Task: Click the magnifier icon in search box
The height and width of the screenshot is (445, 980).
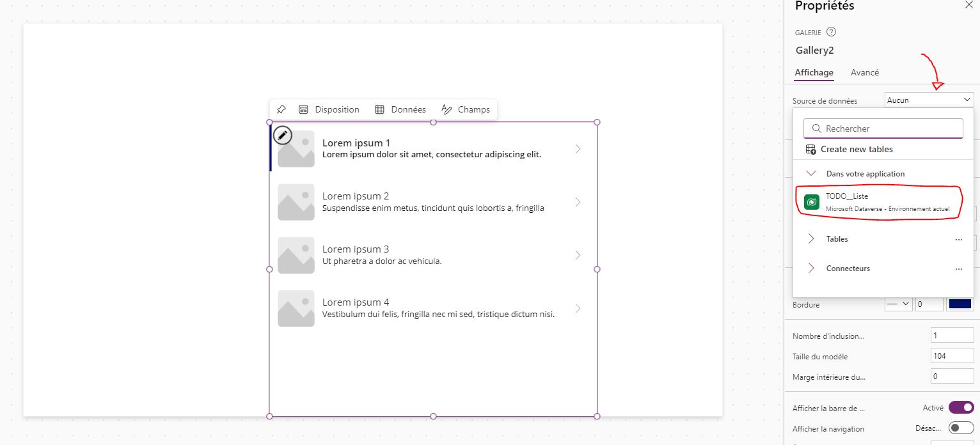Action: (x=816, y=129)
